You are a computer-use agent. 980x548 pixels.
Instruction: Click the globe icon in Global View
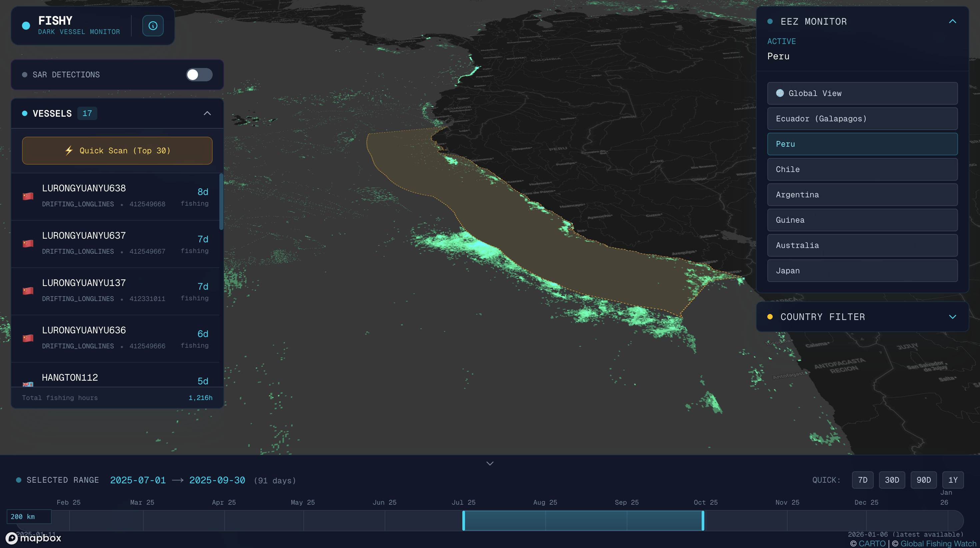(780, 93)
